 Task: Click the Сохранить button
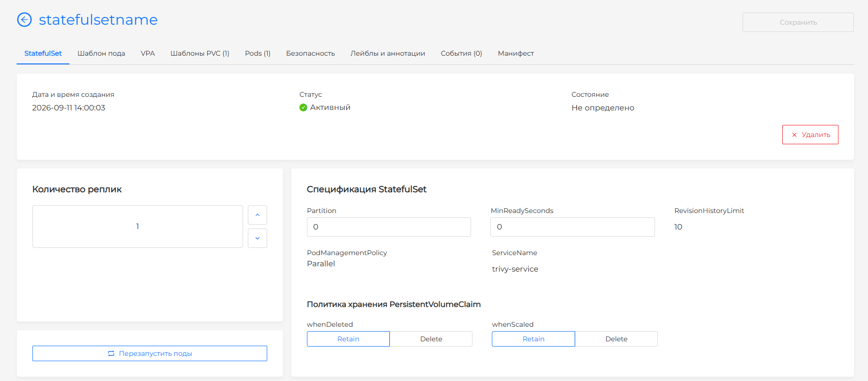click(798, 22)
